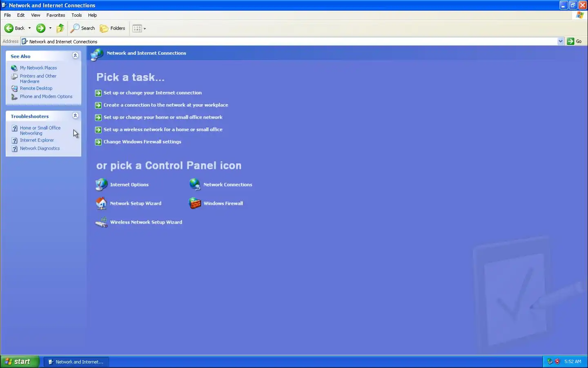This screenshot has height=368, width=588.
Task: Open the Phone and Modem Options link
Action: [46, 96]
